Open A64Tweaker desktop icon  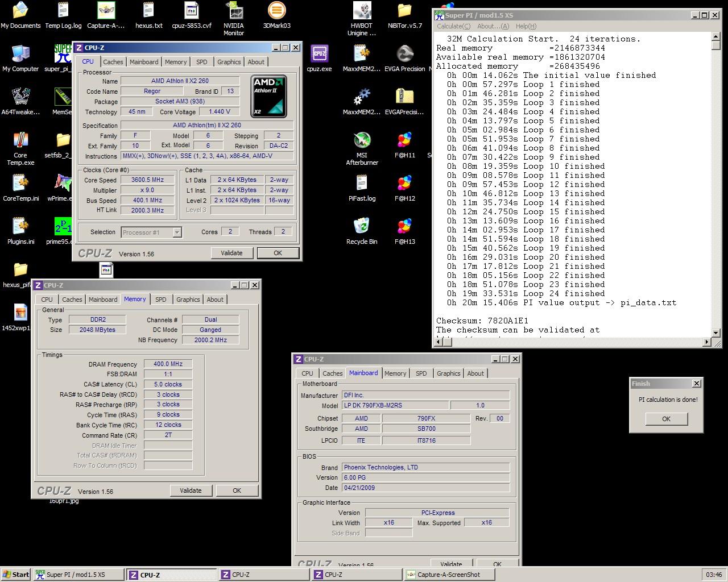[x=20, y=102]
